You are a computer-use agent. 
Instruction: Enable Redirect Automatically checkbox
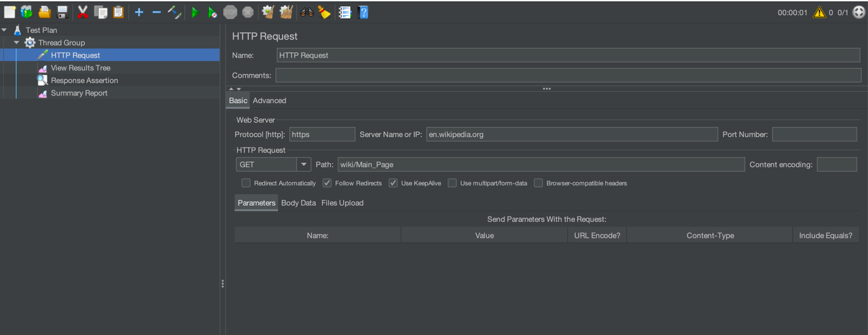coord(246,183)
